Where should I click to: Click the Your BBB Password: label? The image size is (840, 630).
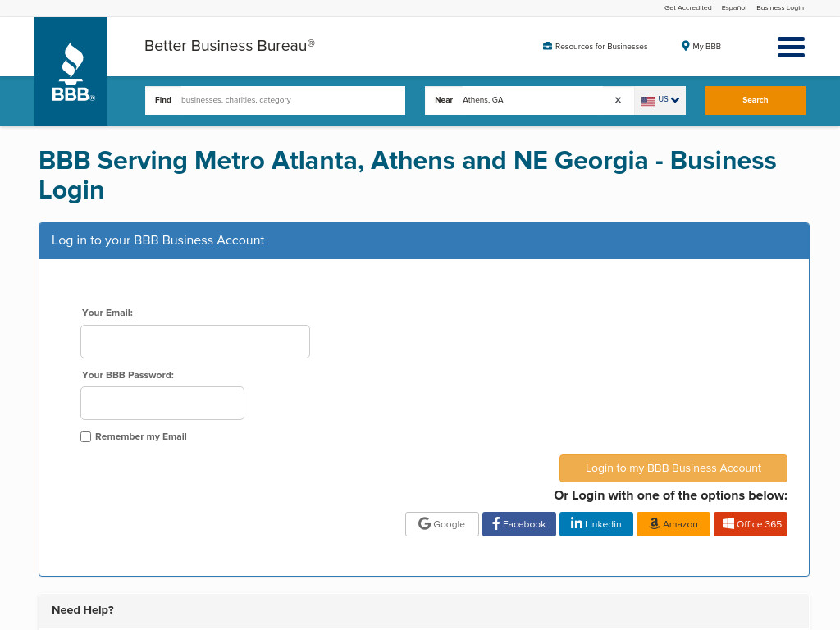click(x=127, y=375)
